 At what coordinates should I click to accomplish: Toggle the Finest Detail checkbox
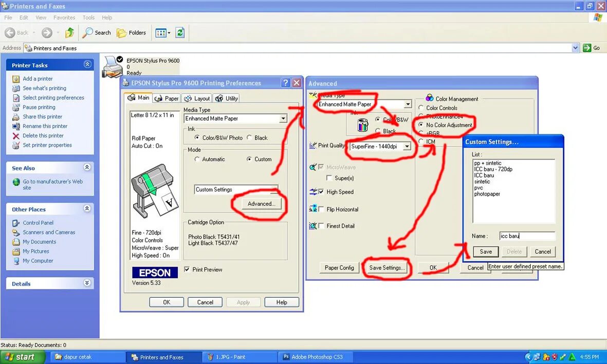(321, 226)
